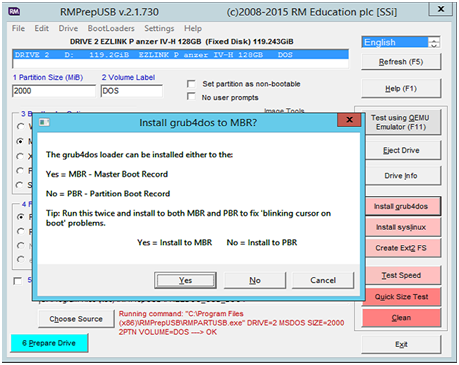459x365 pixels.
Task: Click Install grub4dos button
Action: pyautogui.click(x=403, y=206)
